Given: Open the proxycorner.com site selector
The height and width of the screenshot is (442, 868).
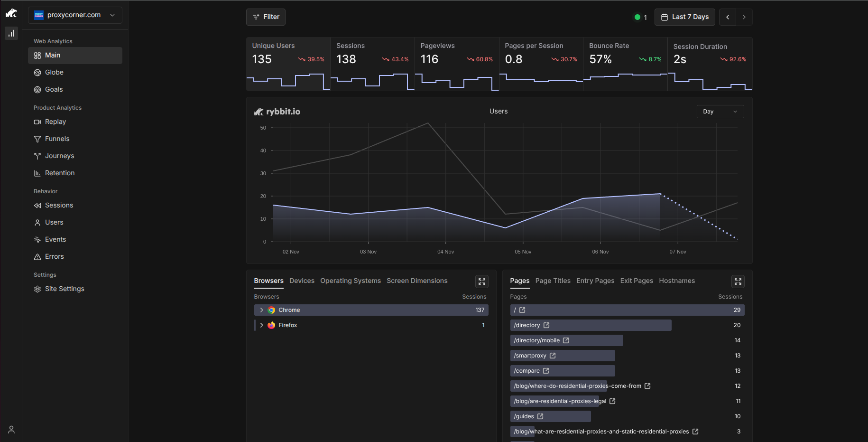Looking at the screenshot, I should point(75,15).
